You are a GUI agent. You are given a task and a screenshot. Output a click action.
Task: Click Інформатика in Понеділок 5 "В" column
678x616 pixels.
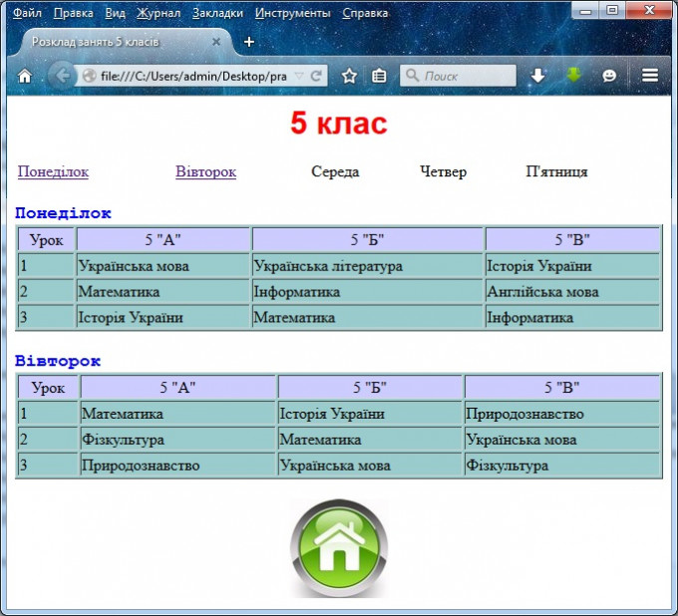coord(572,317)
